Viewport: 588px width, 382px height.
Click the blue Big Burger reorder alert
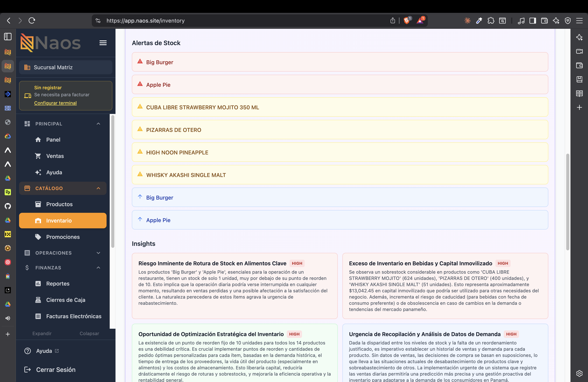click(x=340, y=197)
